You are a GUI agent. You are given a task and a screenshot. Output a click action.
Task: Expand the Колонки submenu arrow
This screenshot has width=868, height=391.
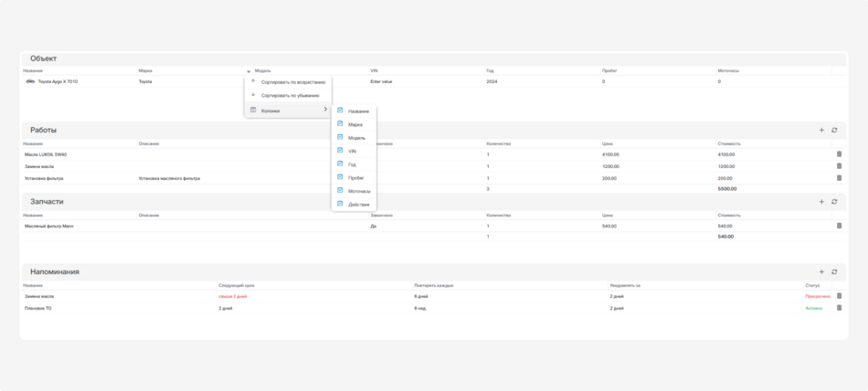(325, 110)
